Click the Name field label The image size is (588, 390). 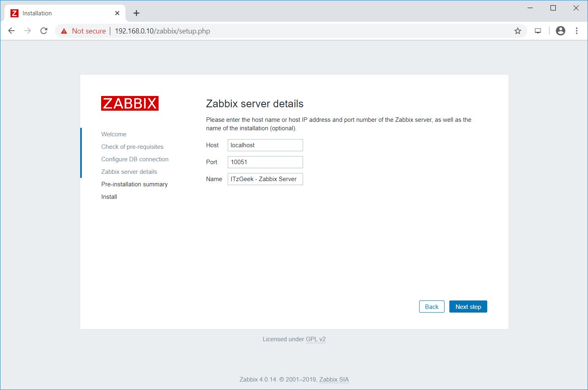[214, 179]
